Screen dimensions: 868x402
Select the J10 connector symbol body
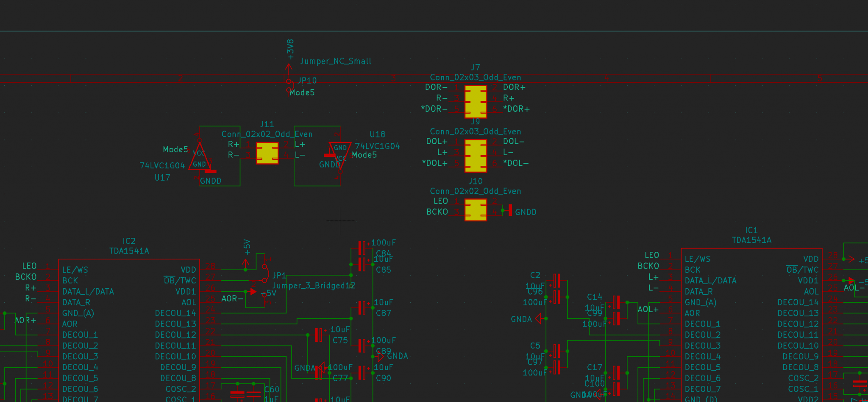[x=476, y=209]
